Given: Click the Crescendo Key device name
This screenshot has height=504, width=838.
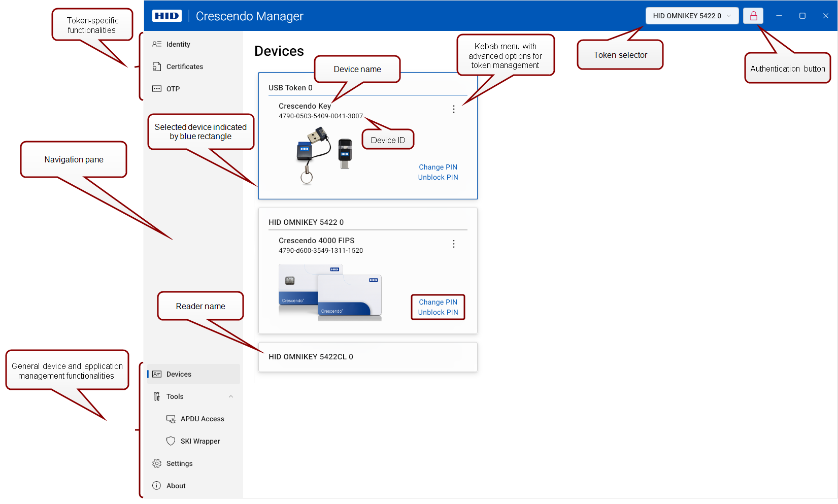Looking at the screenshot, I should click(x=305, y=106).
